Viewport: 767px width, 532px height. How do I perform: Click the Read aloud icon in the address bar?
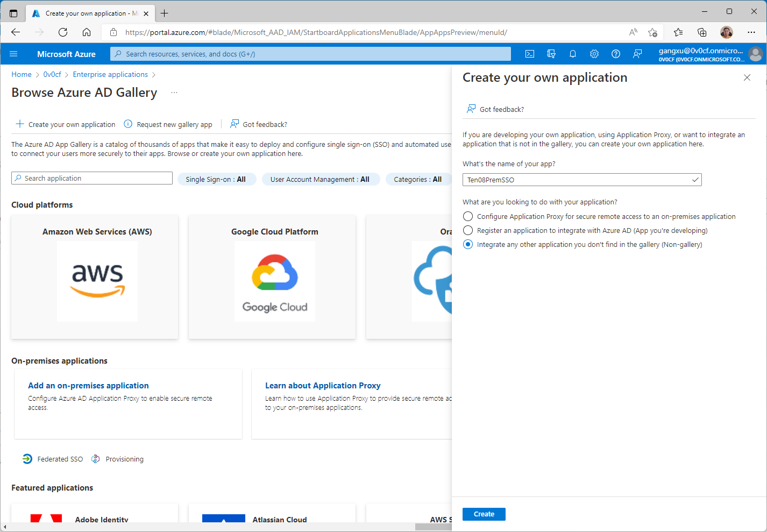(634, 32)
